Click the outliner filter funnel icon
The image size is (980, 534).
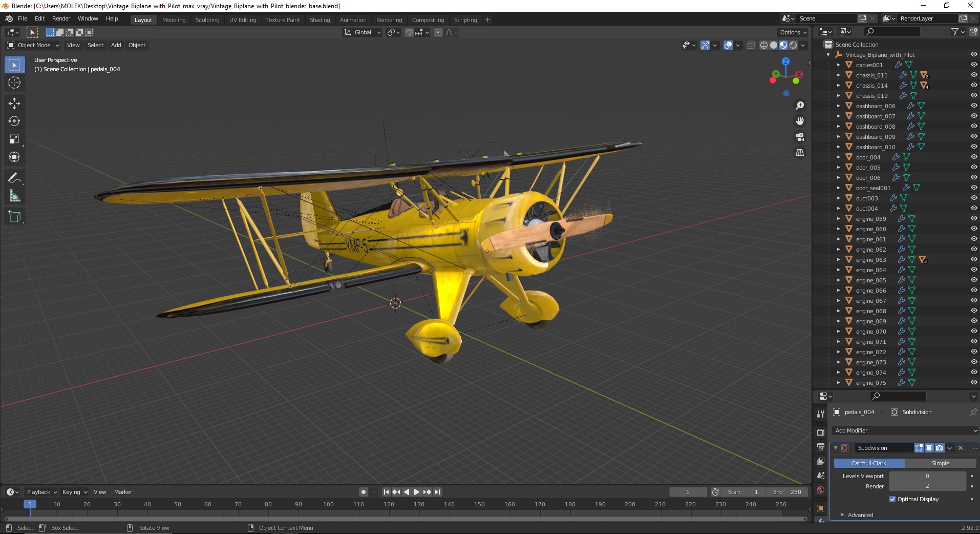(x=955, y=32)
